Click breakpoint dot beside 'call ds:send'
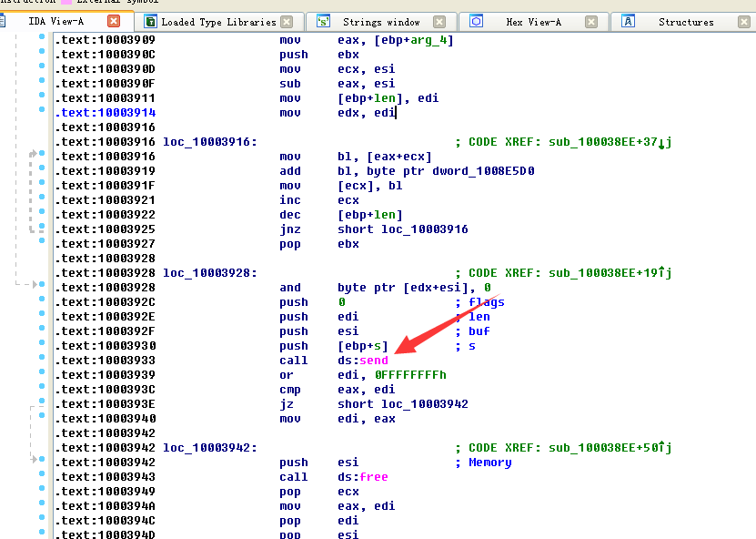Screen dimensions: 756x539 coord(42,357)
